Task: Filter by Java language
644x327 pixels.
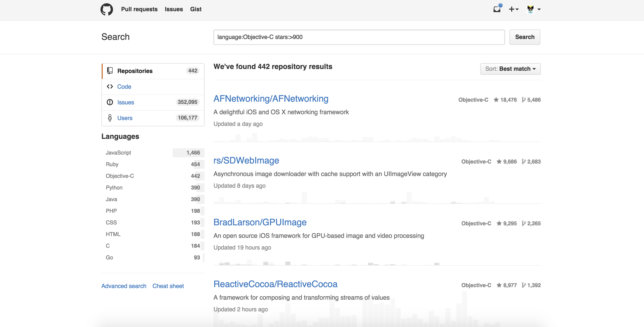Action: point(153,199)
